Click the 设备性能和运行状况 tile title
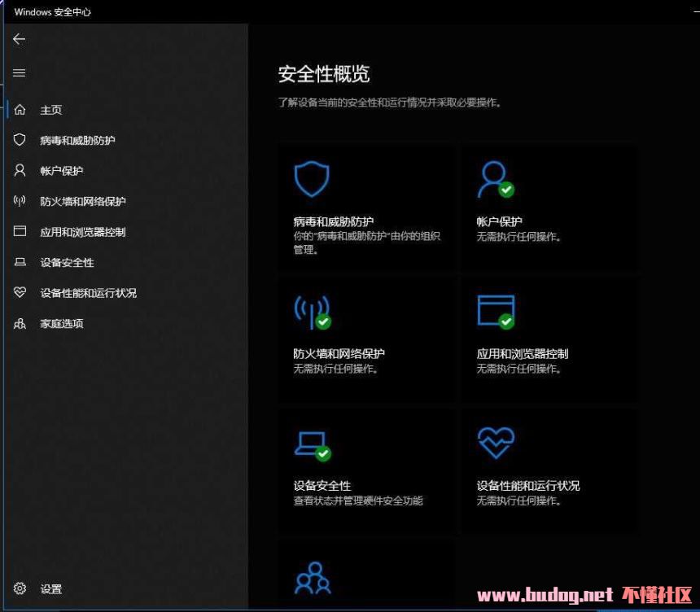This screenshot has height=612, width=700. [x=528, y=486]
